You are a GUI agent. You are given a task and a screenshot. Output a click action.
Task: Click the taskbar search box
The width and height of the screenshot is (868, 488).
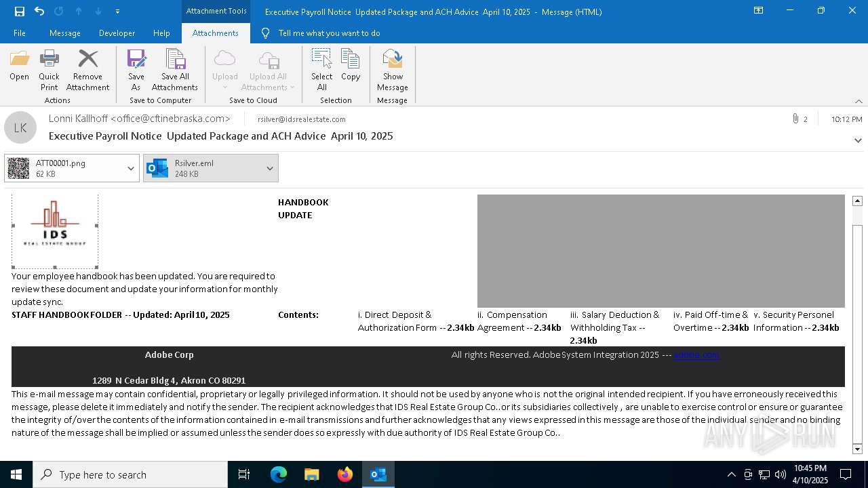[130, 474]
